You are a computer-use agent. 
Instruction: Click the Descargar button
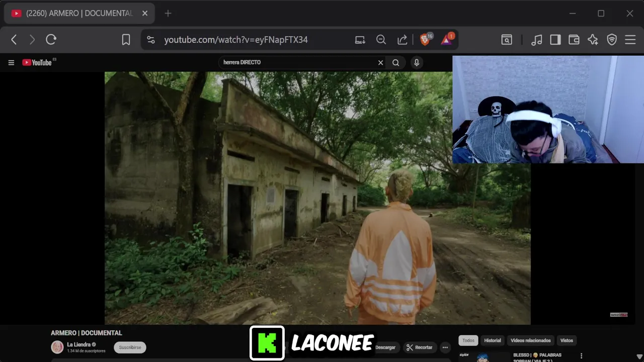pos(386,347)
